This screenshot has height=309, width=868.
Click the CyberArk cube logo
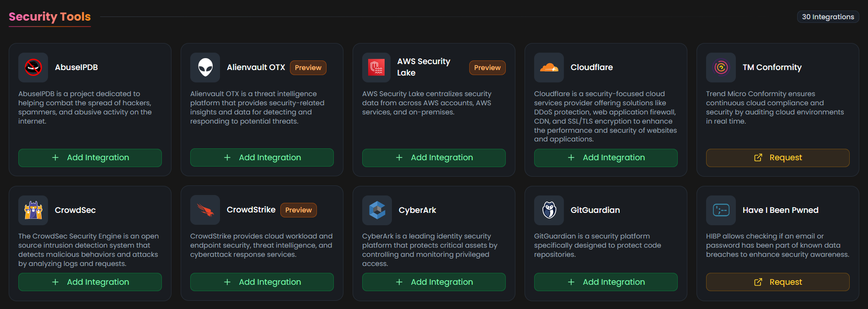click(x=377, y=210)
